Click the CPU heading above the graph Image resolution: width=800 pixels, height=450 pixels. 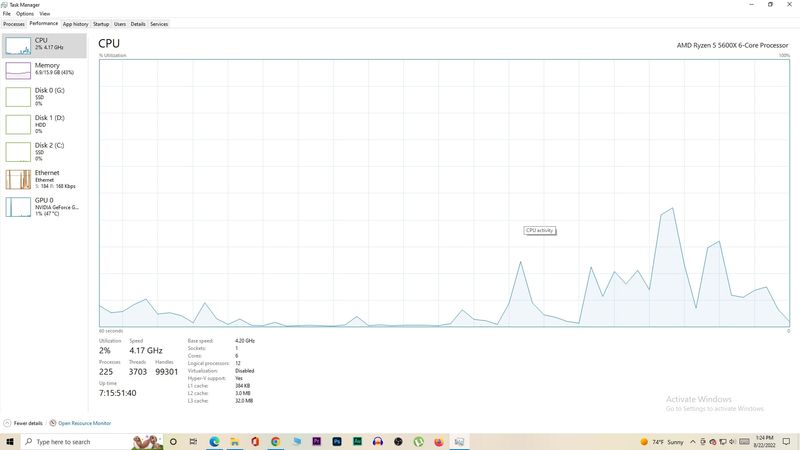point(109,44)
